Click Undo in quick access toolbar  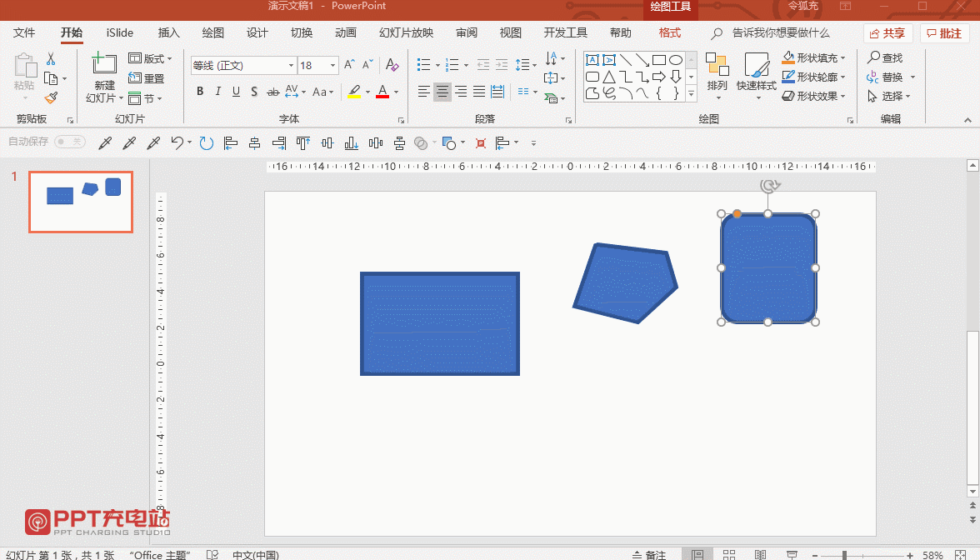point(177,143)
